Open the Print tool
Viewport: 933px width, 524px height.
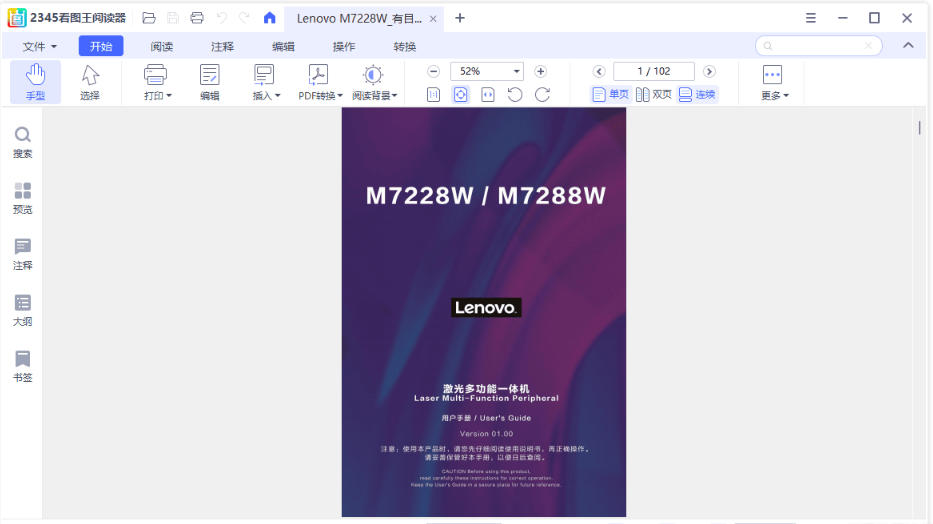(x=155, y=76)
